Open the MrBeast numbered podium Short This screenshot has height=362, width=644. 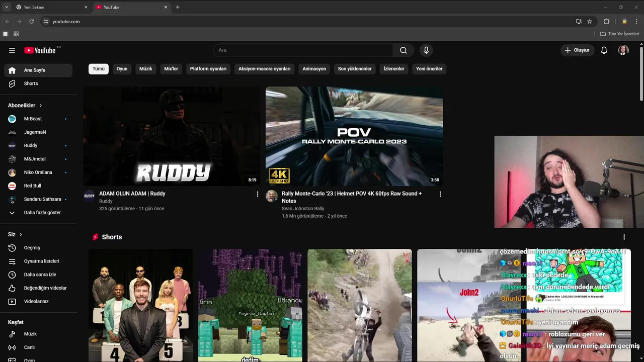(141, 305)
